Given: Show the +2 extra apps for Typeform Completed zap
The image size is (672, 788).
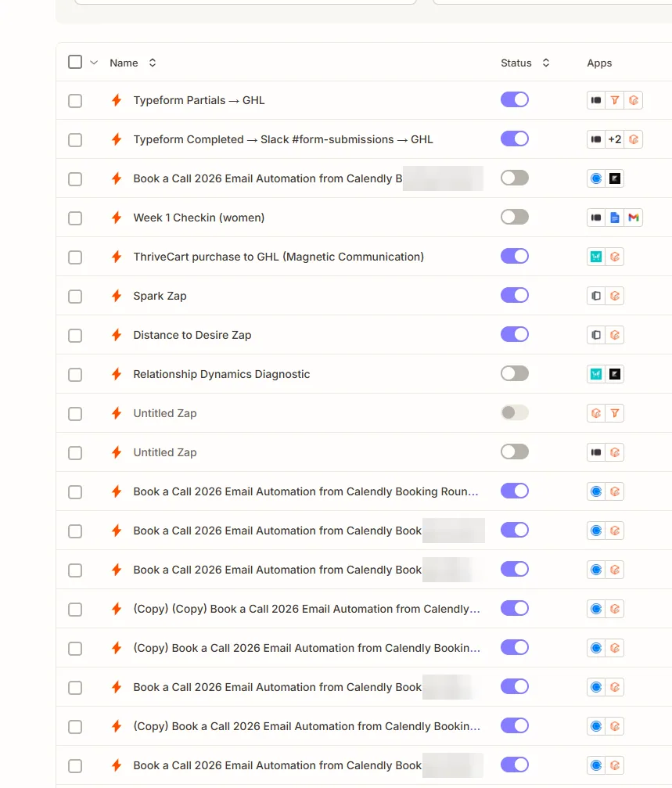Looking at the screenshot, I should click(x=615, y=139).
